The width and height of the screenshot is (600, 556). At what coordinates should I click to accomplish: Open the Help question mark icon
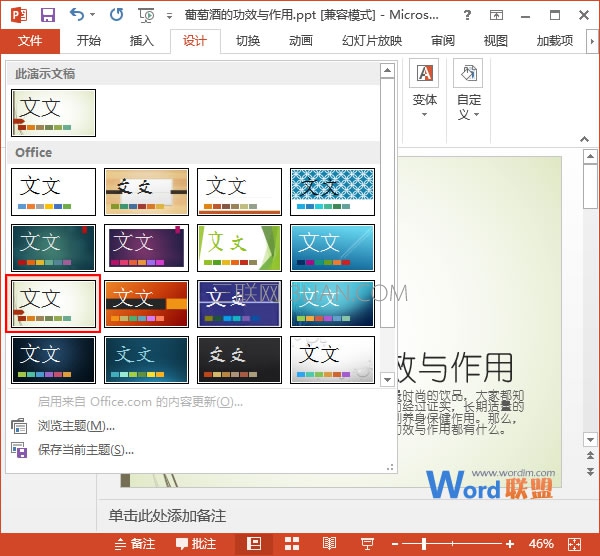pos(467,15)
